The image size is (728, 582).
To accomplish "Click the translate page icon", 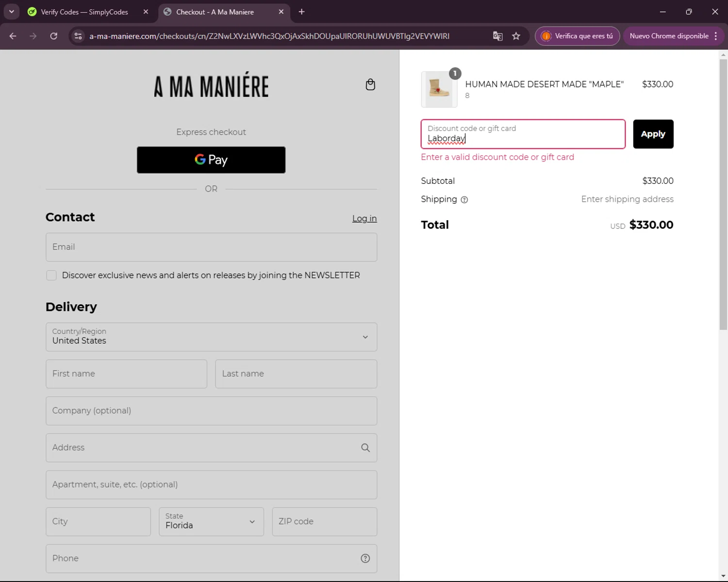I will tap(497, 36).
